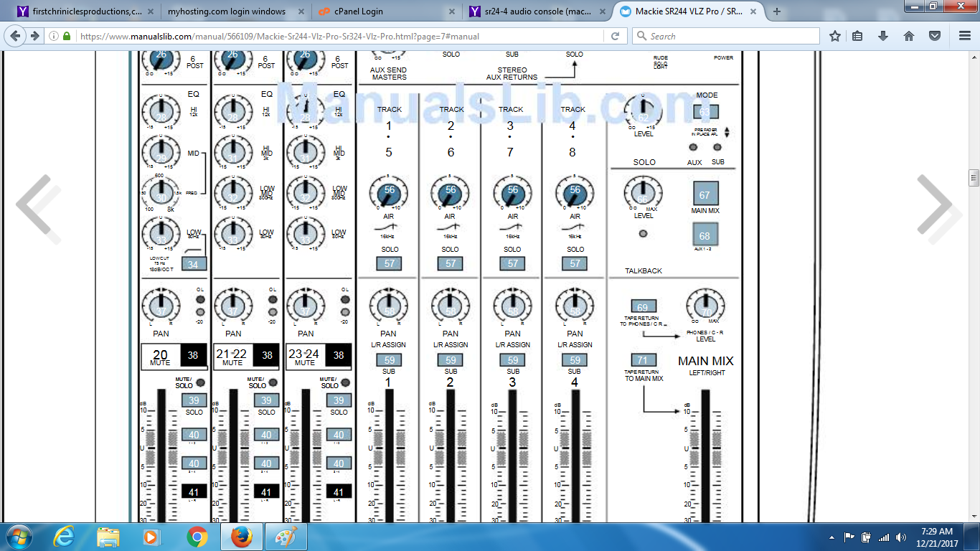
Task: Click diagram button 71 tape return to main mix
Action: pos(643,360)
